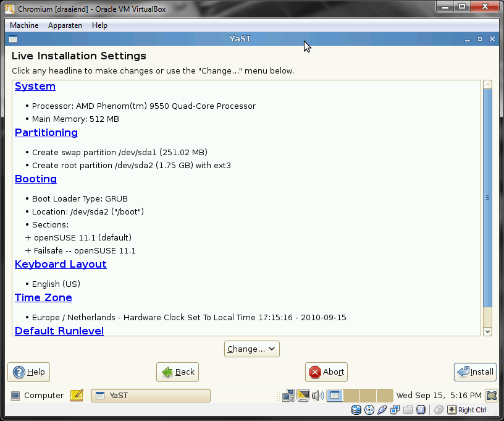Click the Computer monitor icon on panel

pos(15,396)
